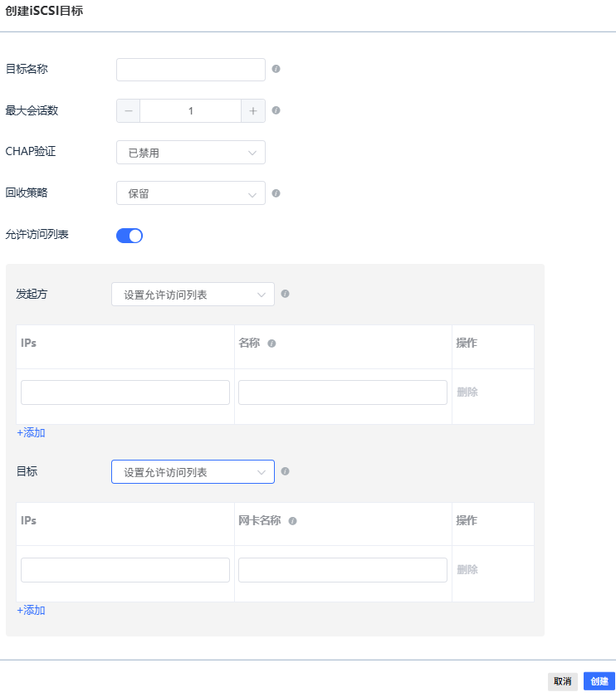Viewport: 616px width, 697px height.
Task: Click the 目标名称 text field
Action: point(191,70)
